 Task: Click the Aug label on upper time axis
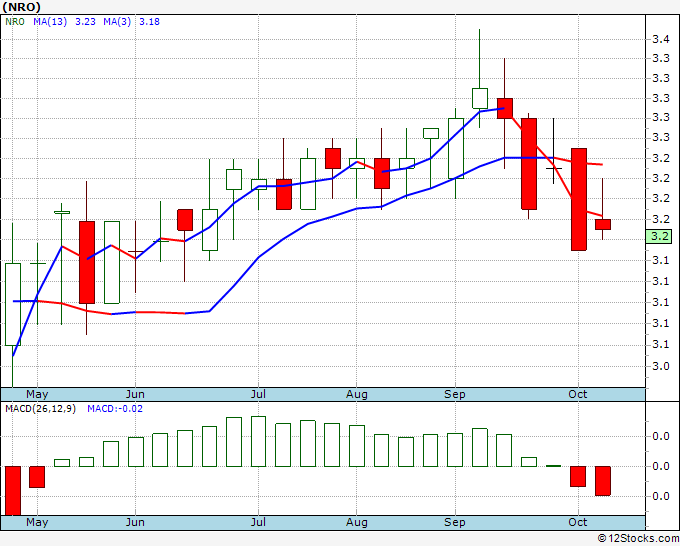click(356, 394)
